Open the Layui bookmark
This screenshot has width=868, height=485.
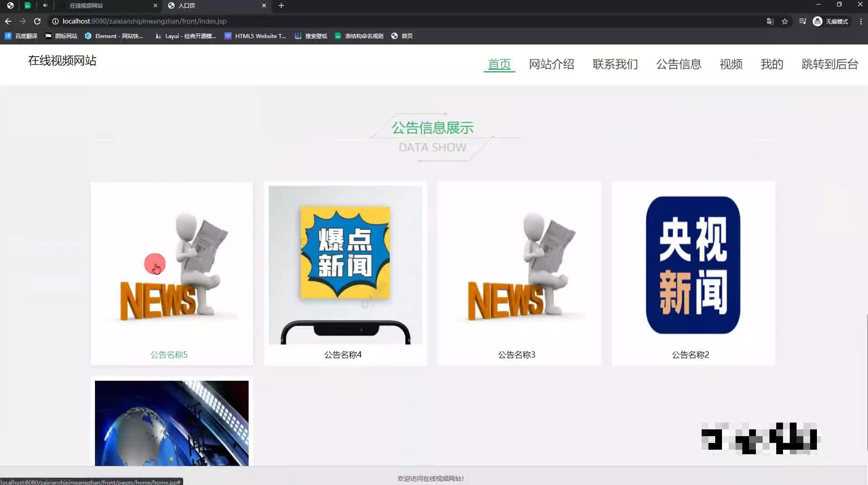[x=185, y=36]
